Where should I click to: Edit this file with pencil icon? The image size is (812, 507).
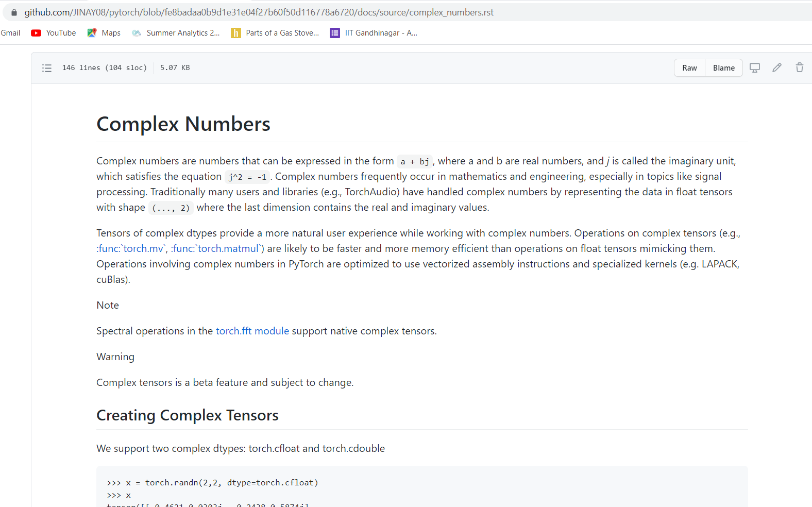tap(777, 67)
